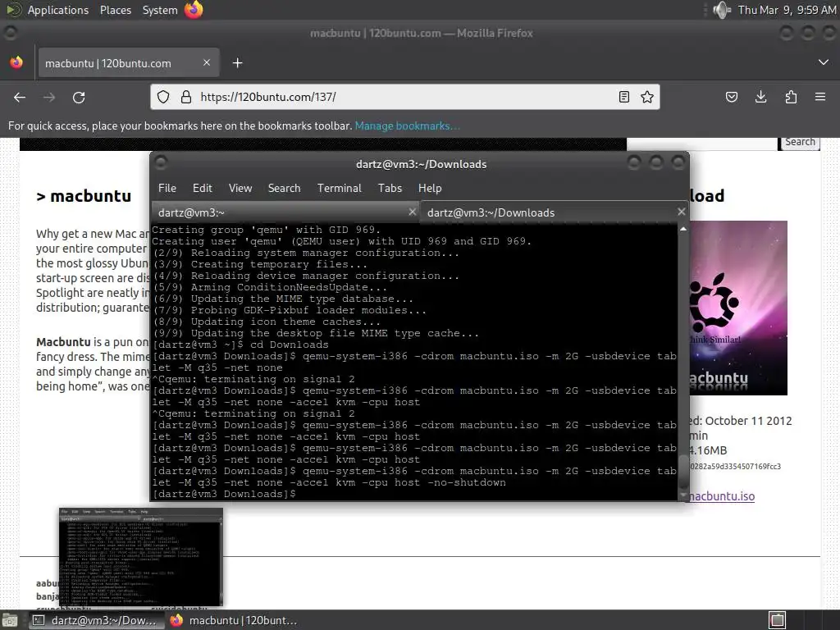
Task: Click text 'October 11 2012' on page
Action: [x=748, y=421]
